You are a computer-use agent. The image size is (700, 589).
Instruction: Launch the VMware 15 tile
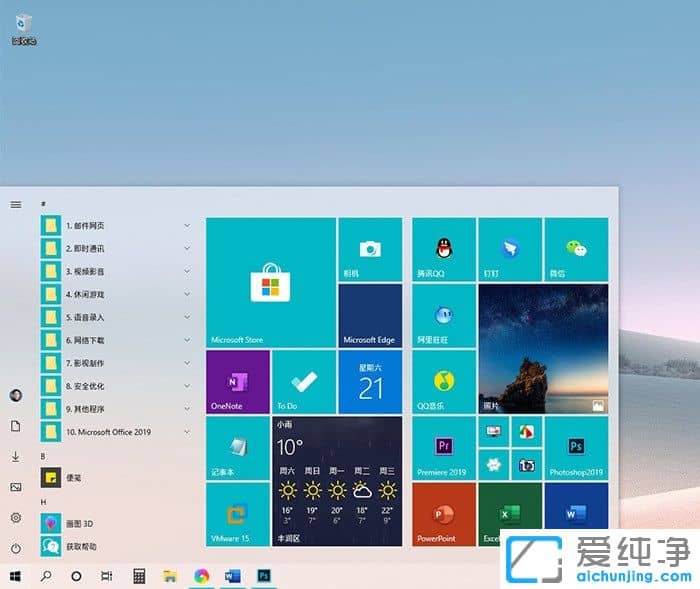pos(238,514)
